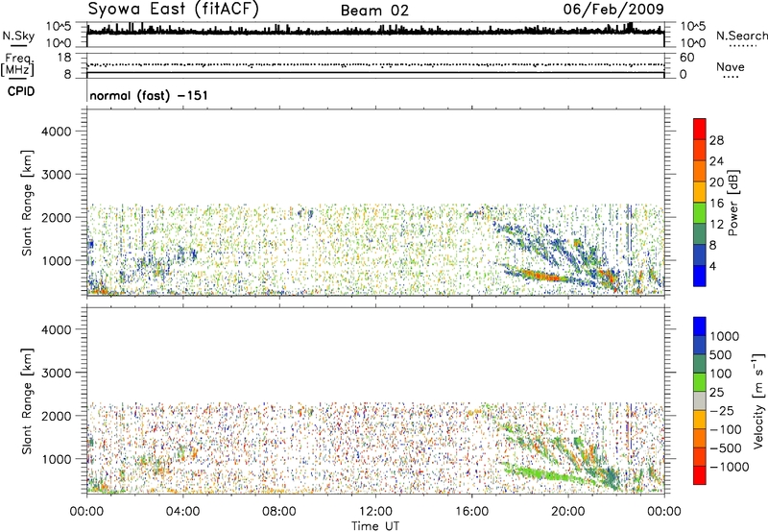
Task: Pick the orange 20–24 dB power swatch
Action: tap(700, 171)
